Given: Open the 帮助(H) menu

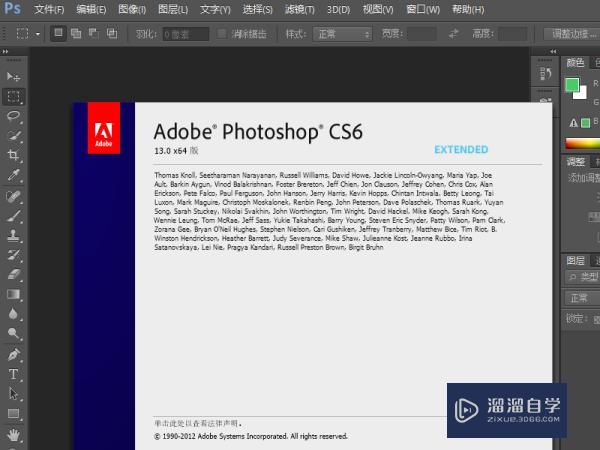Looking at the screenshot, I should [x=468, y=9].
